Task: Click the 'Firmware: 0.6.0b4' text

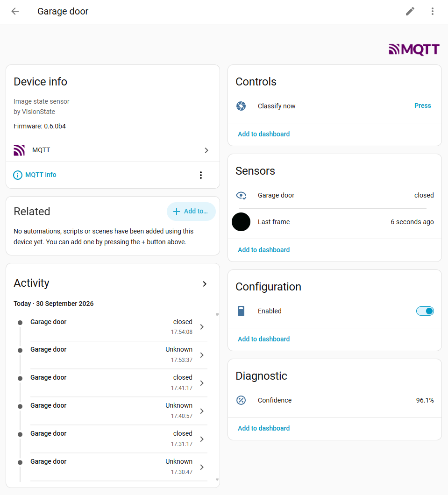Action: click(40, 126)
